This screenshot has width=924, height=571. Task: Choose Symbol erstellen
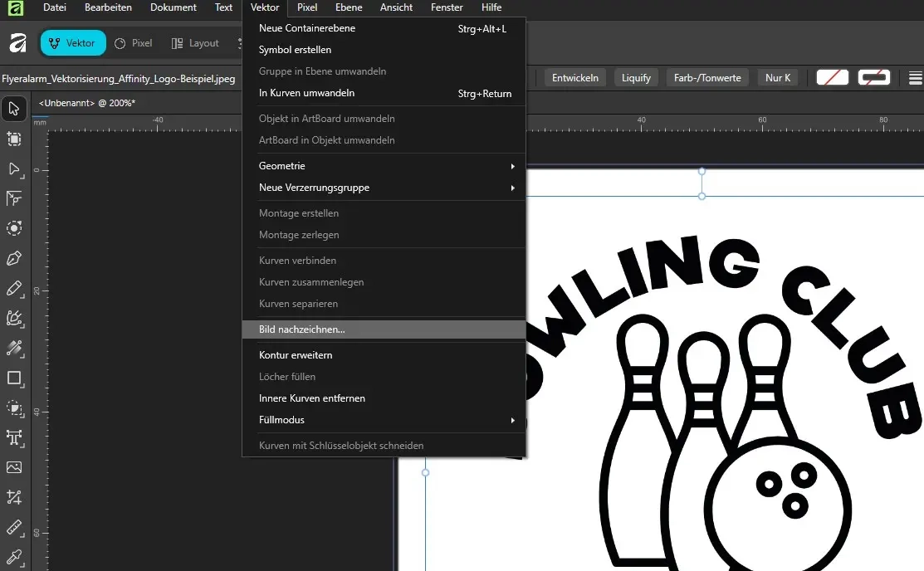click(384, 50)
